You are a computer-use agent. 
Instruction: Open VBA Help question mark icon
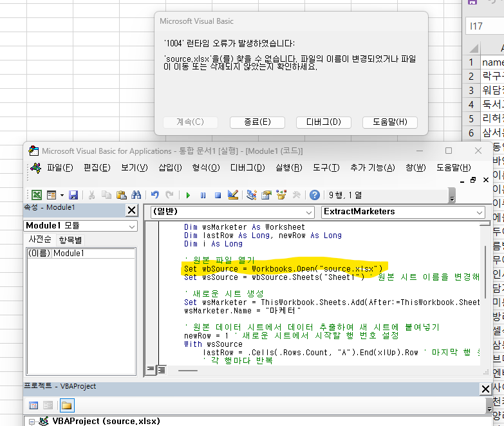315,195
